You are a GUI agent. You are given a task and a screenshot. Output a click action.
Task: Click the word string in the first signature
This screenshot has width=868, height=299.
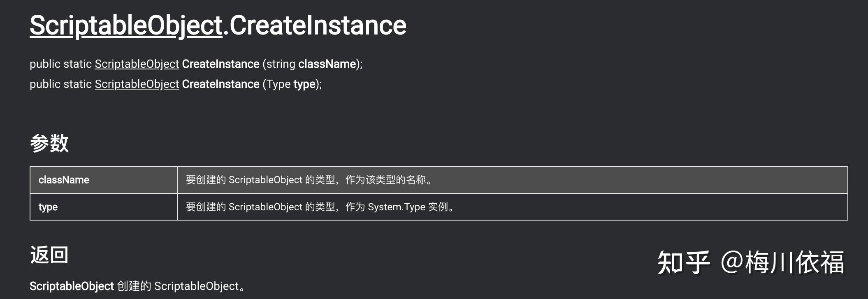click(x=281, y=64)
